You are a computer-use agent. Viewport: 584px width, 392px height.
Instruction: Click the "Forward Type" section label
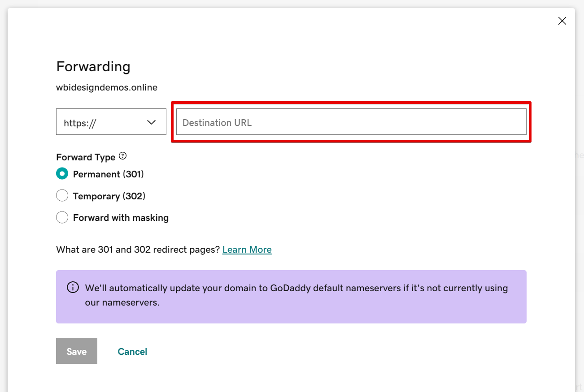[x=86, y=157]
